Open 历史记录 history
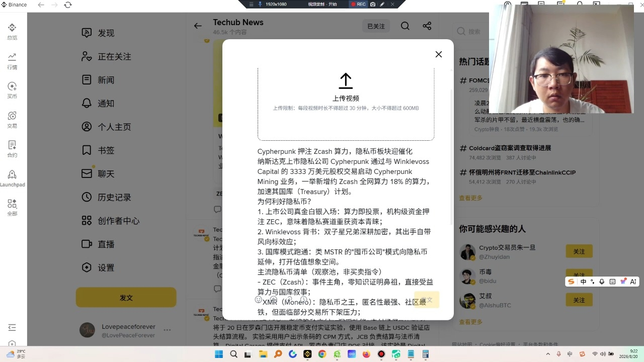644x362 pixels. 106,198
